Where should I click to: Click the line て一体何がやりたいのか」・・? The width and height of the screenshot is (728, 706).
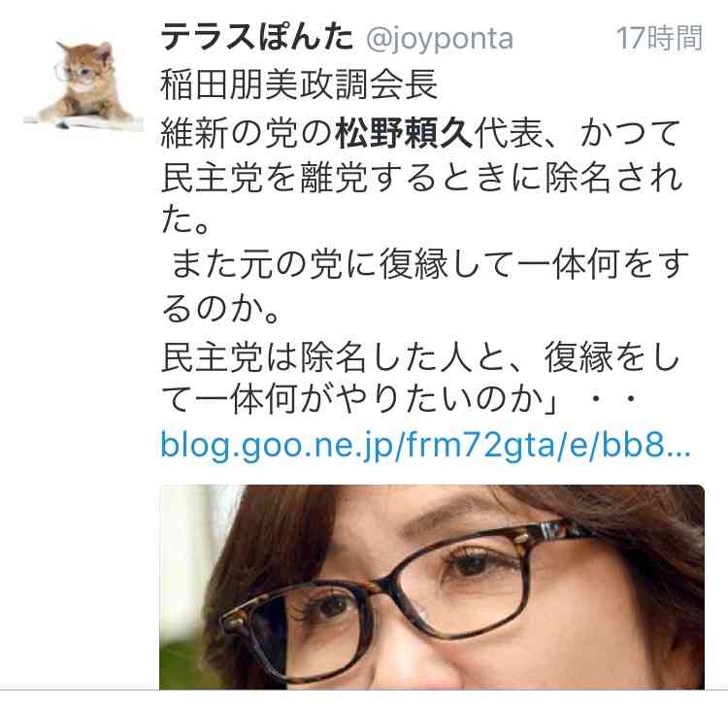(399, 400)
